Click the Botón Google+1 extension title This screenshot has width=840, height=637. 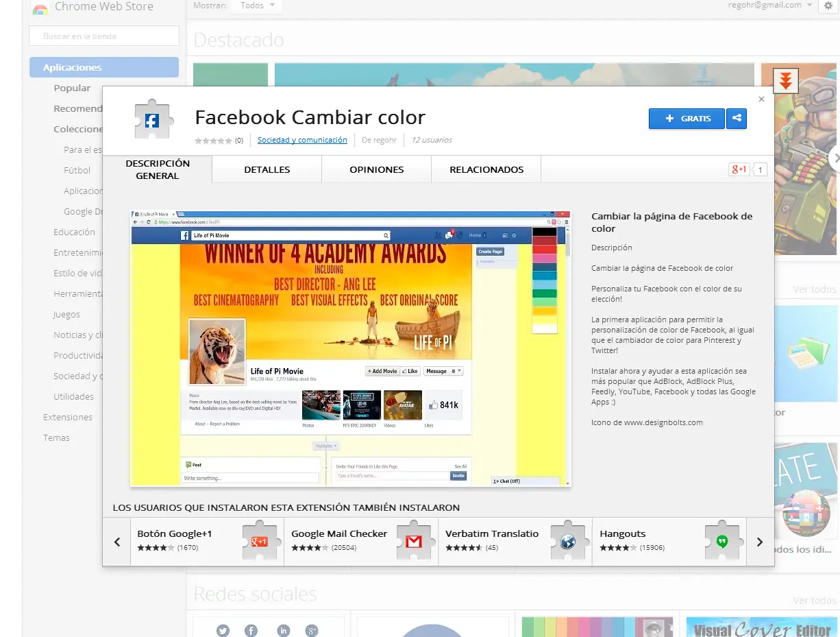[x=175, y=533]
